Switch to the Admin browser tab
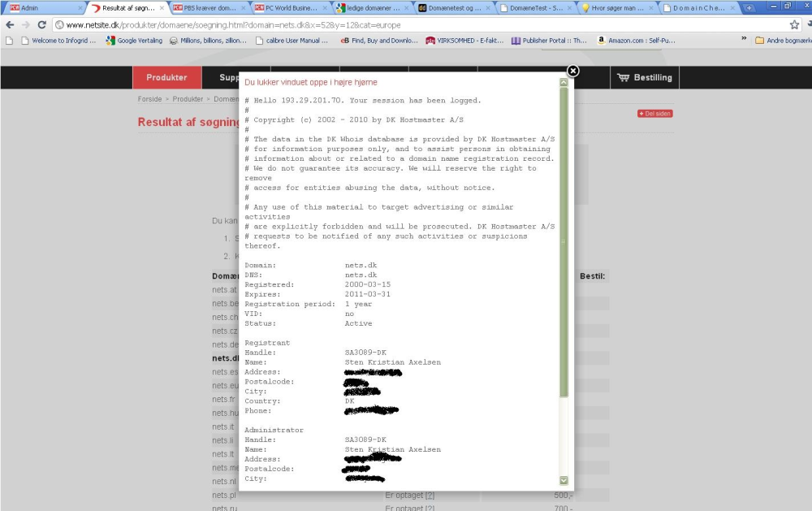 [x=44, y=8]
